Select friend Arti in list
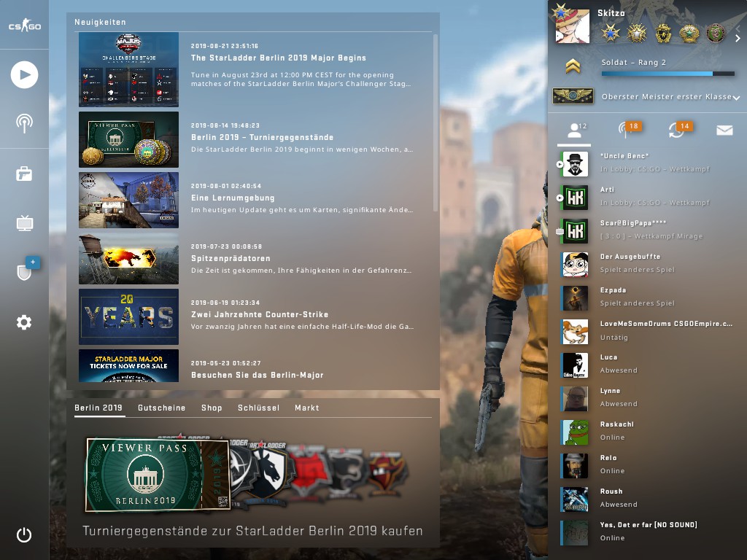This screenshot has width=747, height=560. click(x=648, y=197)
